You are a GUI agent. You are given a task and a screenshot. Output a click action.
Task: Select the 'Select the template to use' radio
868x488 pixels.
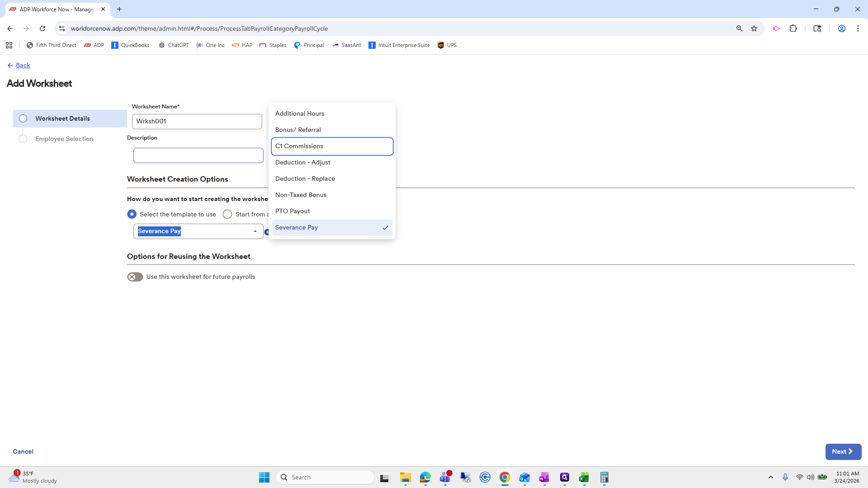132,214
